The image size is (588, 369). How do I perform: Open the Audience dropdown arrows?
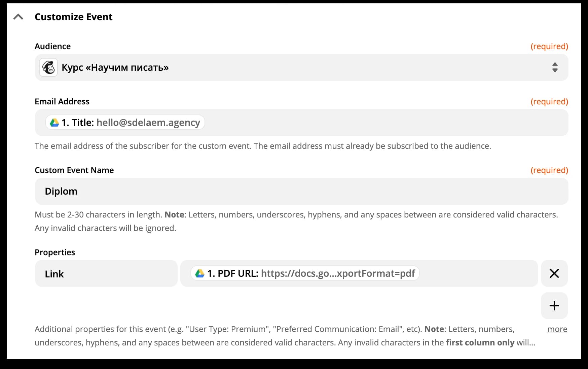[x=555, y=67]
